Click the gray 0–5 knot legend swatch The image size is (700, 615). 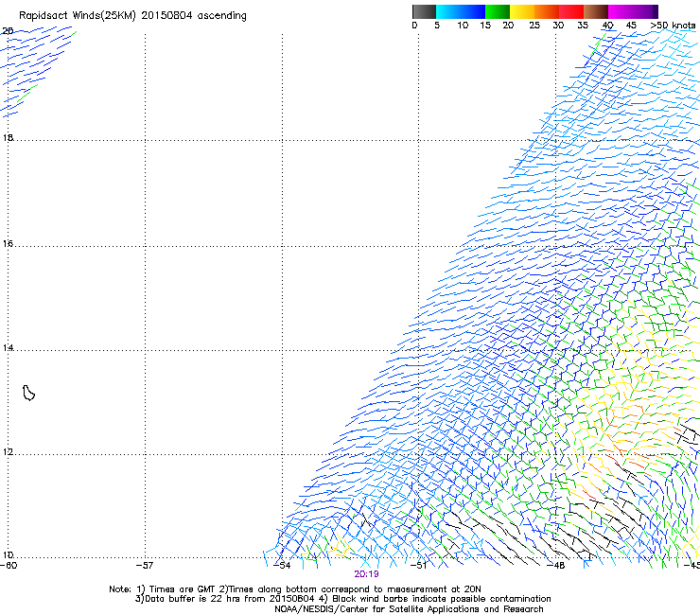(424, 11)
